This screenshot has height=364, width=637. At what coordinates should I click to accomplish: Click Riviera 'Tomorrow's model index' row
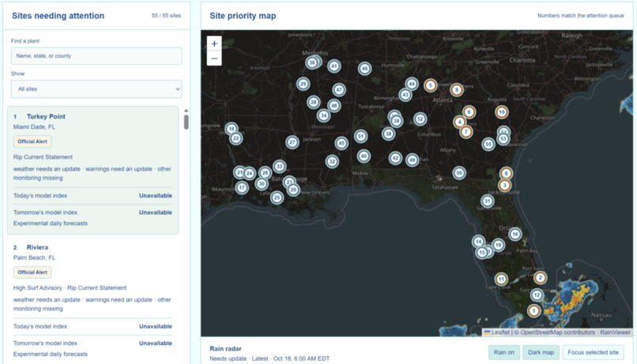tap(92, 343)
